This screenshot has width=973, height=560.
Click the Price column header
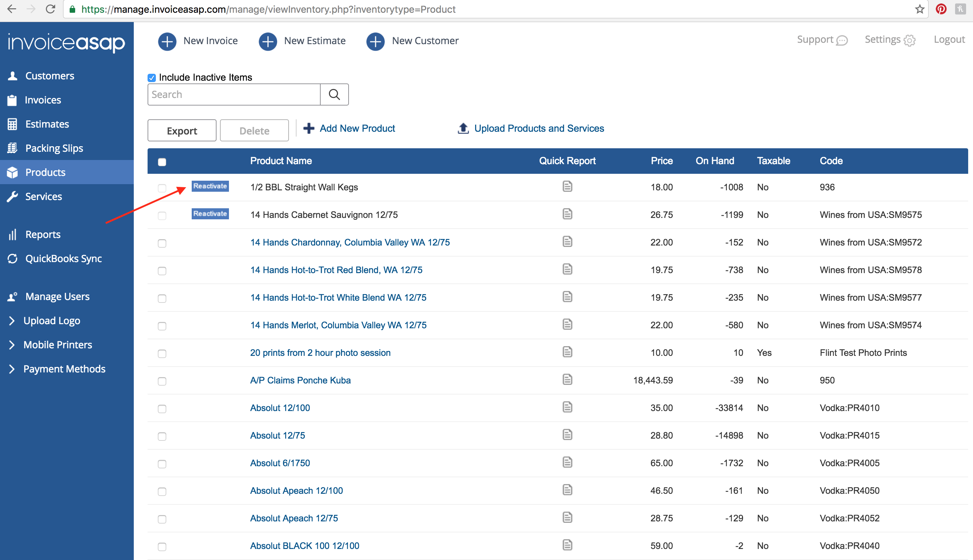(x=662, y=161)
